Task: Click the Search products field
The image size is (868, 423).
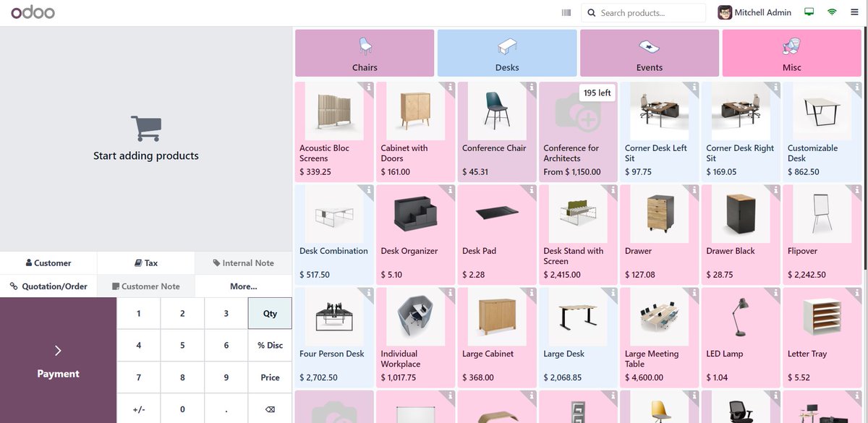Action: tap(644, 12)
